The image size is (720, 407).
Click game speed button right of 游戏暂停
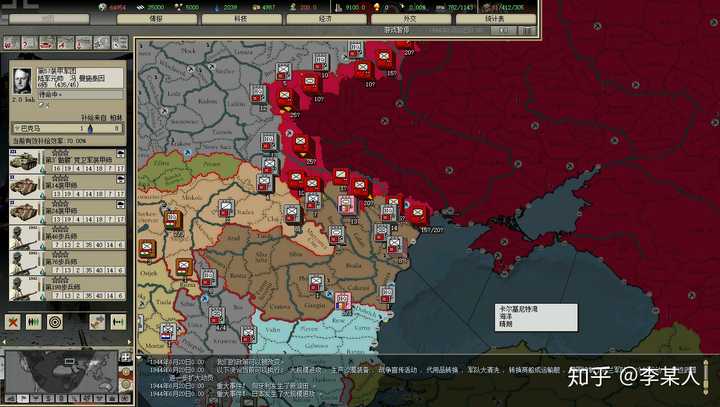click(503, 30)
